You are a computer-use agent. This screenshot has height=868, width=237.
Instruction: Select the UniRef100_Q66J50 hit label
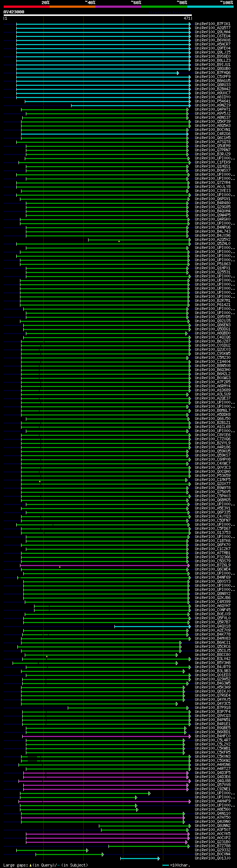coord(213,419)
